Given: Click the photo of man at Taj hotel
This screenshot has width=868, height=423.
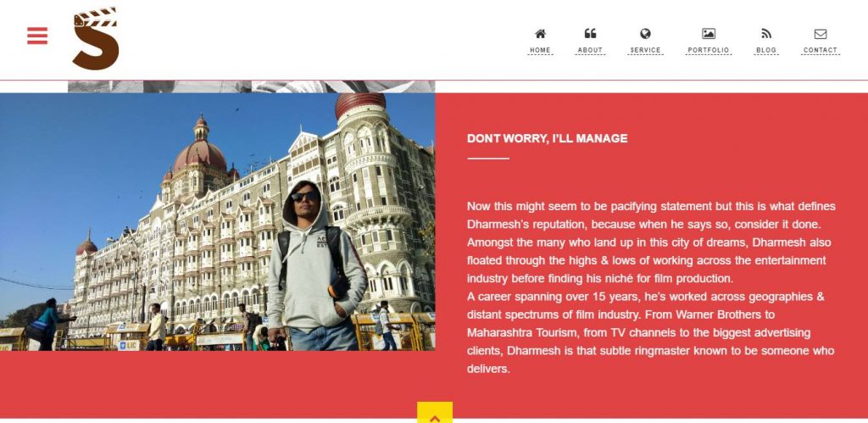Looking at the screenshot, I should click(x=218, y=221).
